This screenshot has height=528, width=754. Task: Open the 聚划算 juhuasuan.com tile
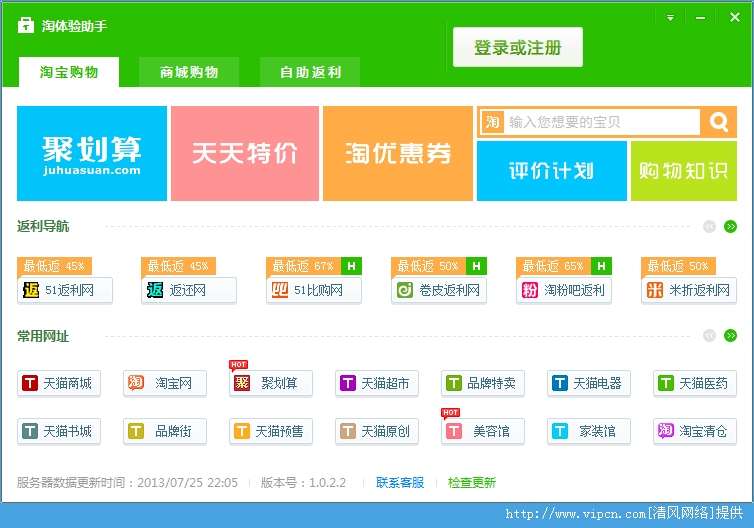tap(92, 153)
